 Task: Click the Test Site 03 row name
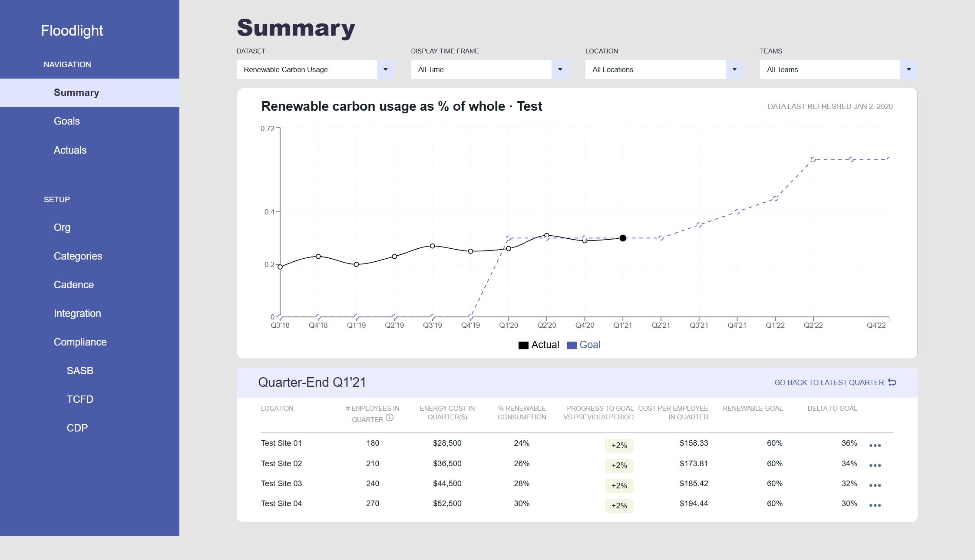[x=281, y=484]
